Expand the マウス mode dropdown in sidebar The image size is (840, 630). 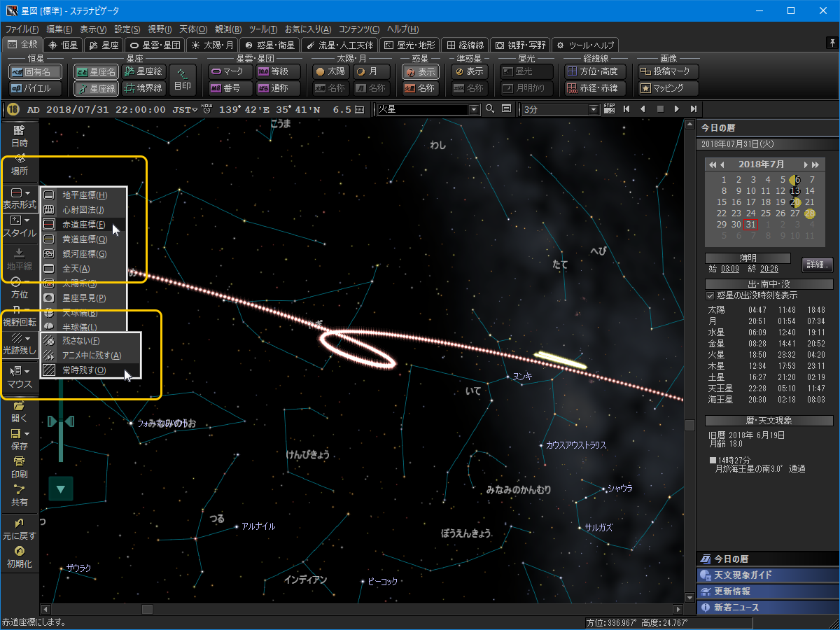point(27,371)
